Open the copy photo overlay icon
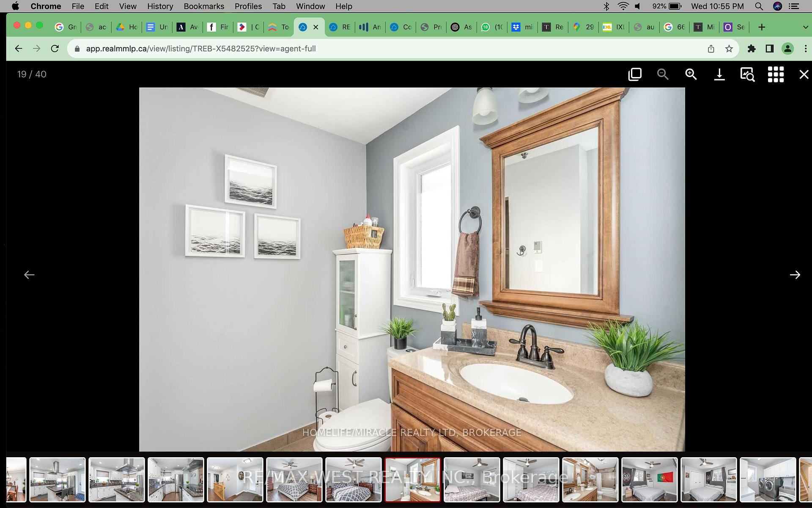The image size is (812, 508). click(x=635, y=75)
